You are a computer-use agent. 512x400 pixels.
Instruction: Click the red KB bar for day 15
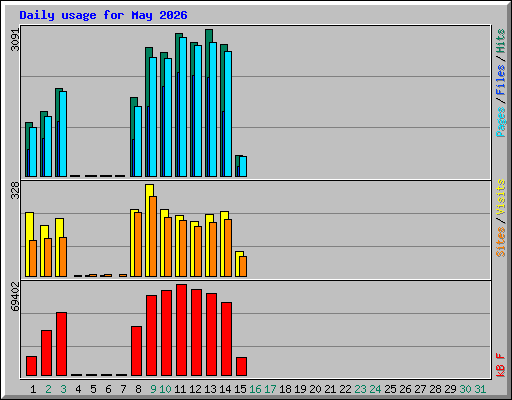(242, 367)
